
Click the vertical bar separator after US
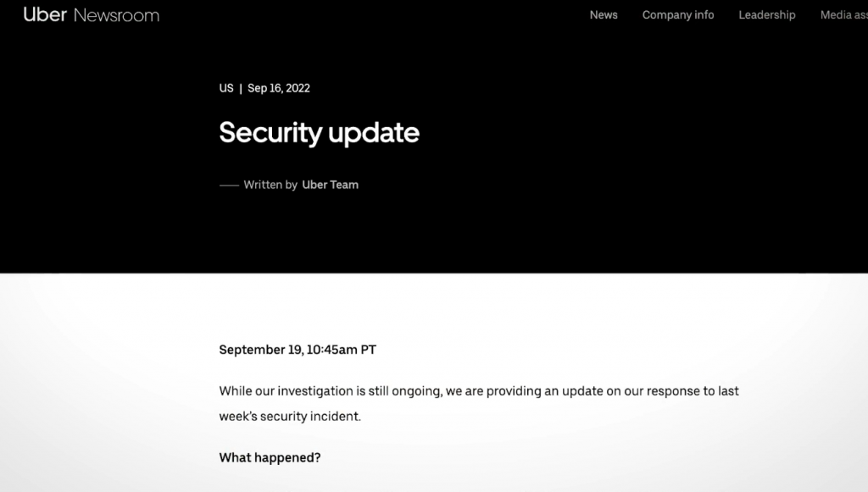(241, 88)
